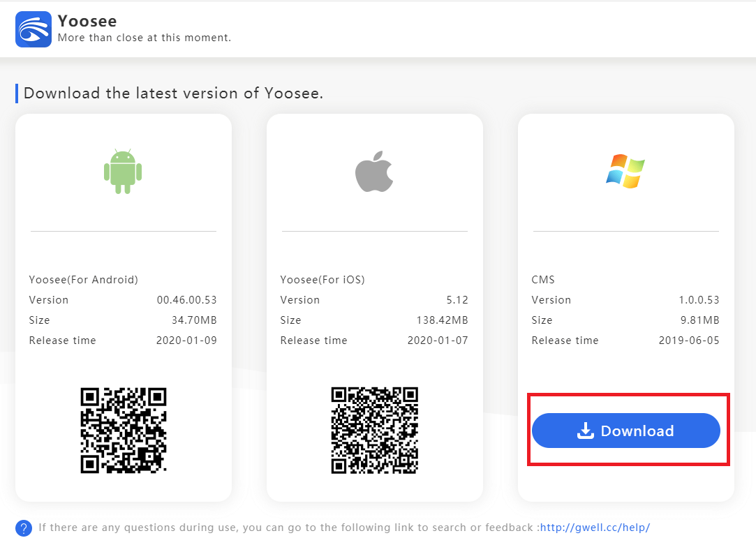Click CMS version value 1.0.0.53
Image resolution: width=756 pixels, height=538 pixels.
(x=699, y=300)
